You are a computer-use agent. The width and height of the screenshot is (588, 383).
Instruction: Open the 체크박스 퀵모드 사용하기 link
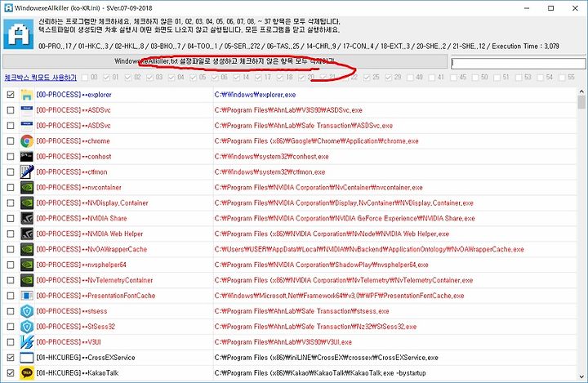coord(41,78)
